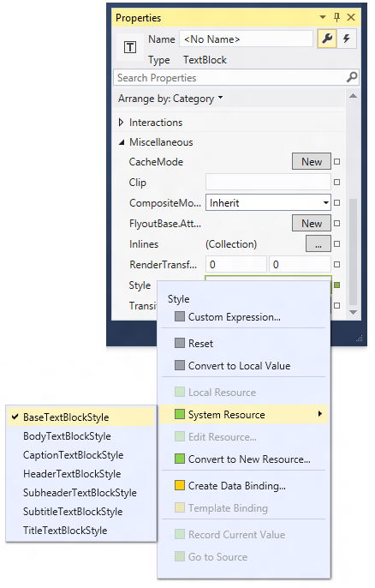Screen dimensions: 375x588
Task: Collapse the Miscellaneous category
Action: coord(122,142)
